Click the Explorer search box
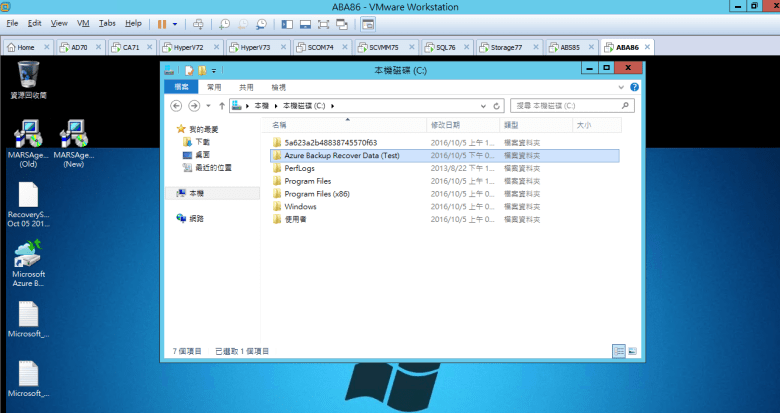Viewport: 780px width, 413px height. click(570, 105)
